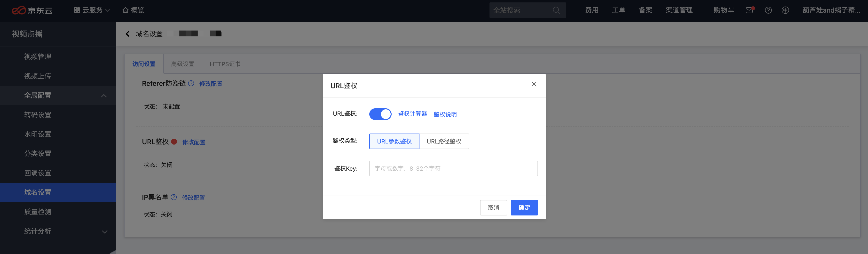Click the back arrow beside 域名设置

(127, 34)
